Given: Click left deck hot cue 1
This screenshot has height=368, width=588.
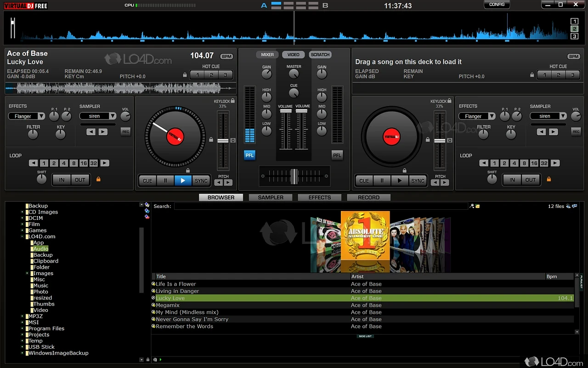Looking at the screenshot, I should pyautogui.click(x=197, y=75).
